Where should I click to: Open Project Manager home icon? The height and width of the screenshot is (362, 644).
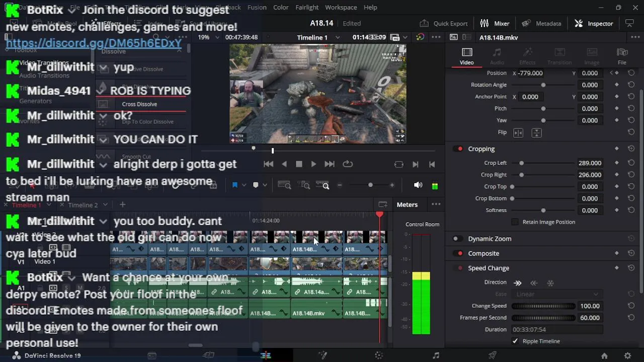click(x=604, y=355)
